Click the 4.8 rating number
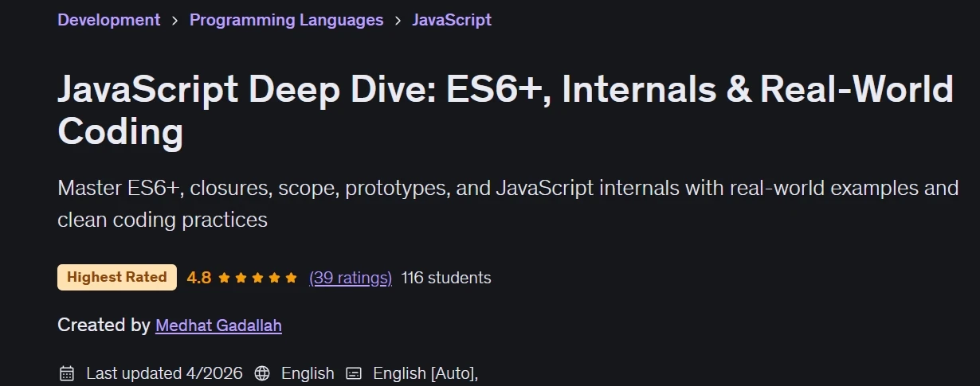 pyautogui.click(x=198, y=278)
